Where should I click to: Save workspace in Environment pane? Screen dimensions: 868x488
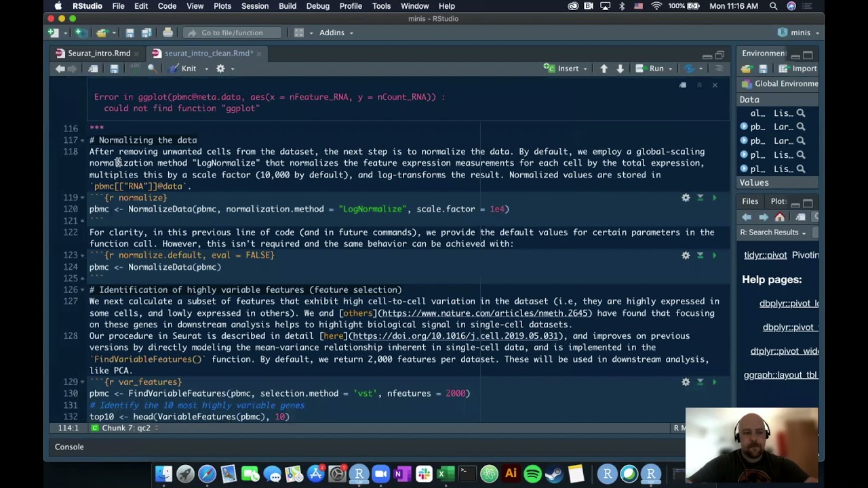click(x=763, y=68)
